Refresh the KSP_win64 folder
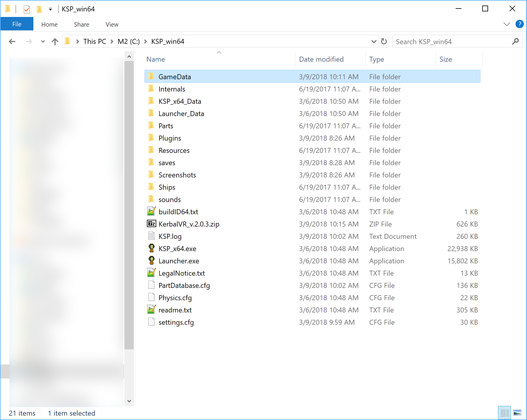The width and height of the screenshot is (527, 420). click(384, 42)
